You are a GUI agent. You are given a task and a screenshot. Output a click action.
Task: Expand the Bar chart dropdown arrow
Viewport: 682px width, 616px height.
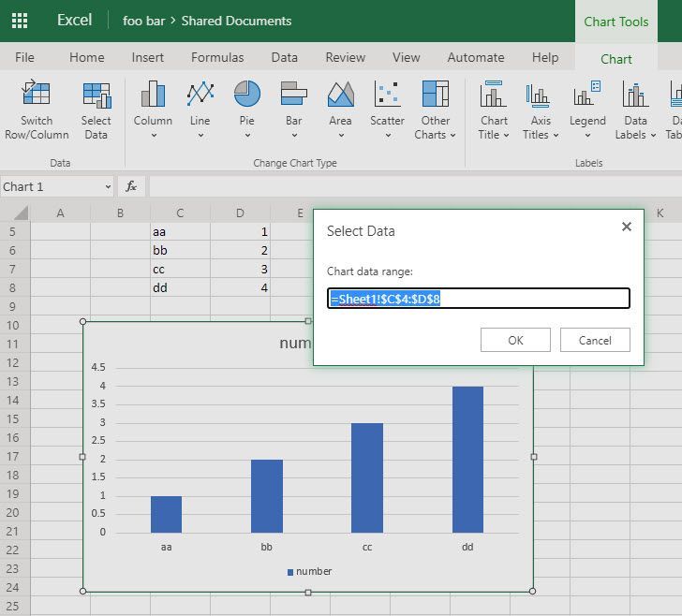click(x=294, y=136)
